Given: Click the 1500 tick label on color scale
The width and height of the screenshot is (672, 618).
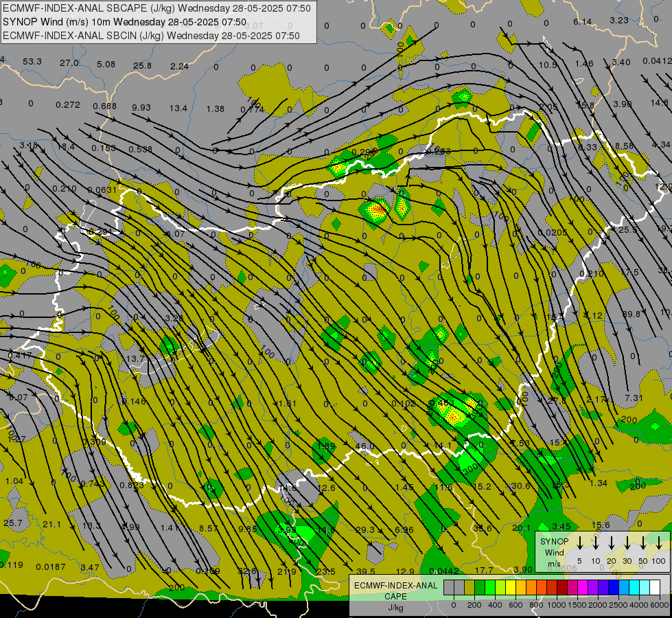Looking at the screenshot, I should coord(577,605).
